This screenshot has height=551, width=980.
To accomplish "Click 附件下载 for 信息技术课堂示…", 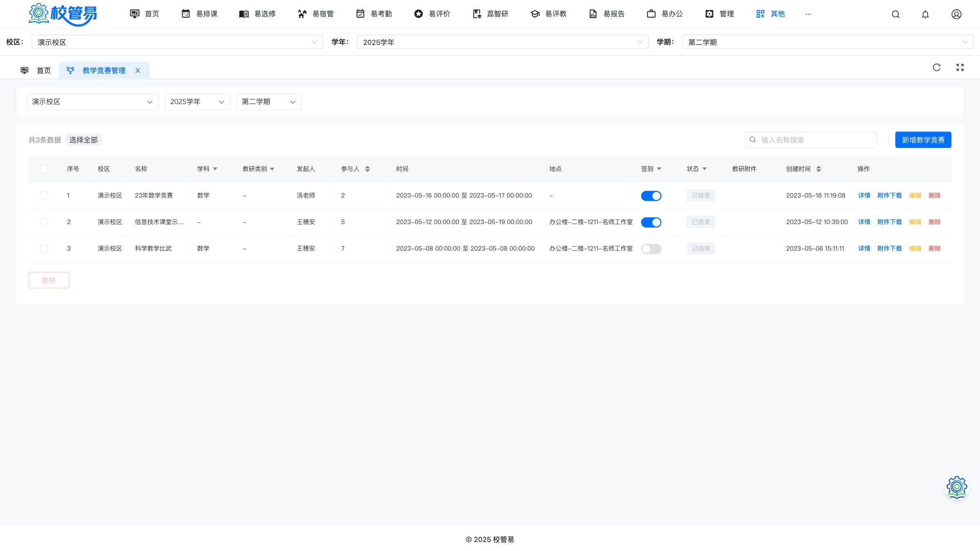I will (889, 222).
